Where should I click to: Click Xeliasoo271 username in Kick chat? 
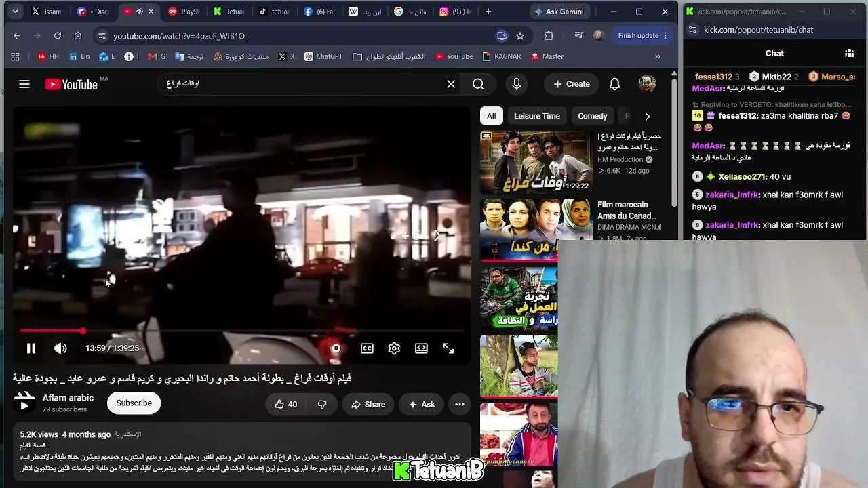pyautogui.click(x=742, y=177)
